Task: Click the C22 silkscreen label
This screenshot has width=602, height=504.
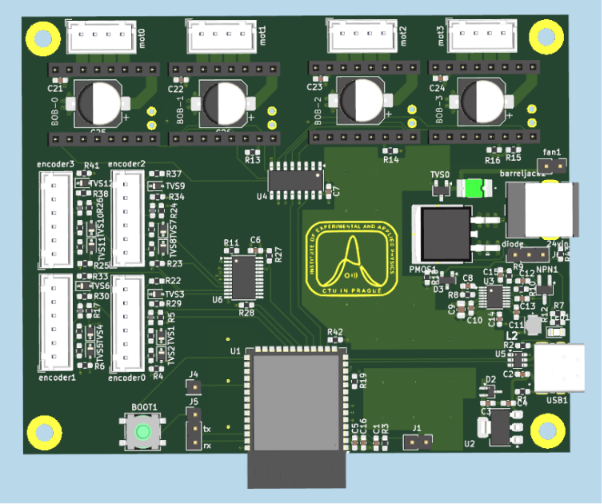Action: [175, 89]
